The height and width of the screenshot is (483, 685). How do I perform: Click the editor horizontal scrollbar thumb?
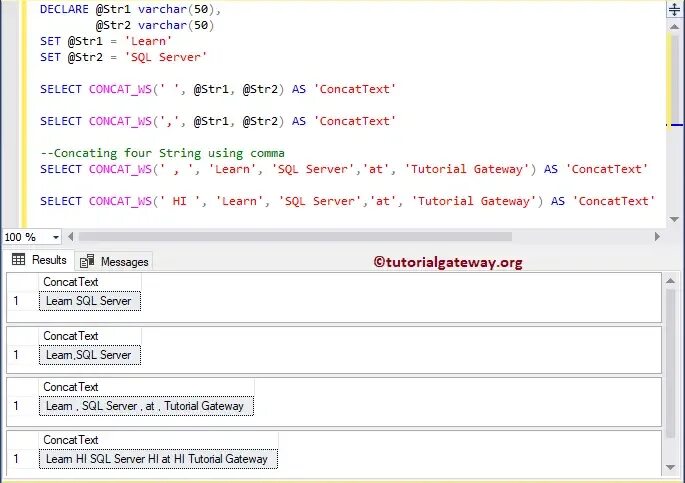click(x=295, y=237)
